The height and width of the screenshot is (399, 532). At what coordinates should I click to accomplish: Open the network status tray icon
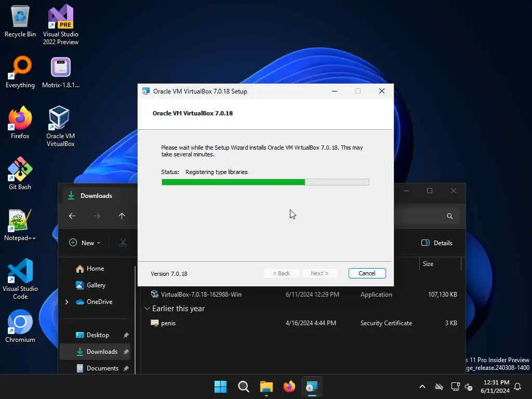455,387
